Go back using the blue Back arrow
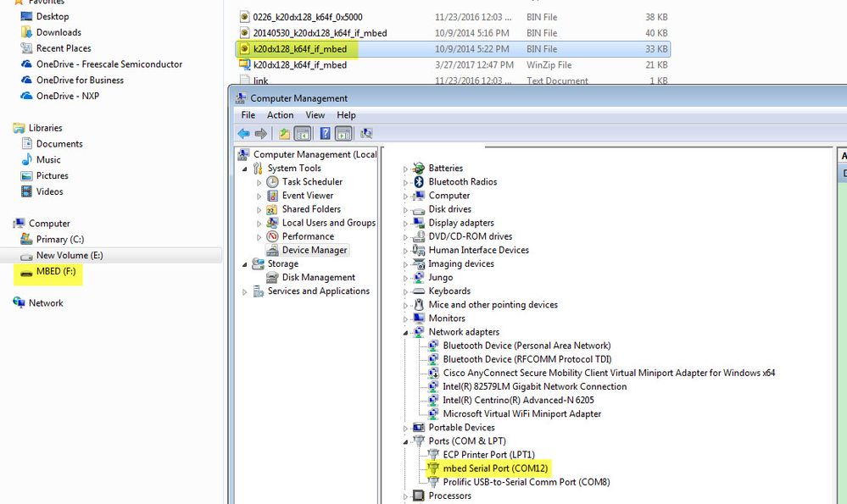Screen dimensions: 847x504 (x=243, y=133)
